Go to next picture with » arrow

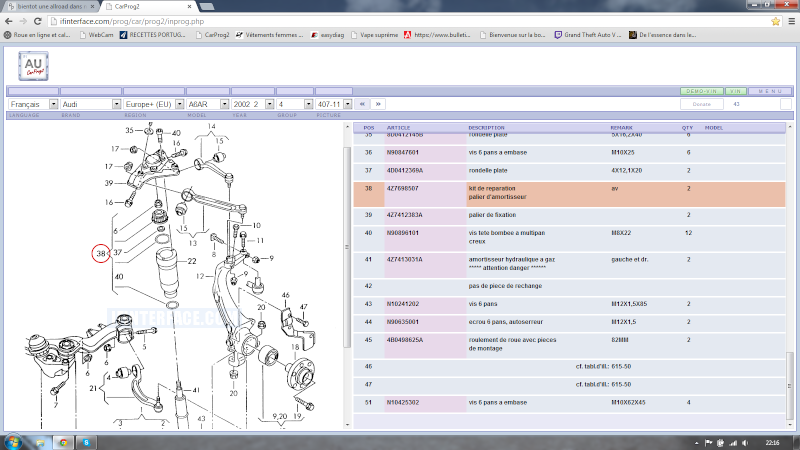pos(378,103)
